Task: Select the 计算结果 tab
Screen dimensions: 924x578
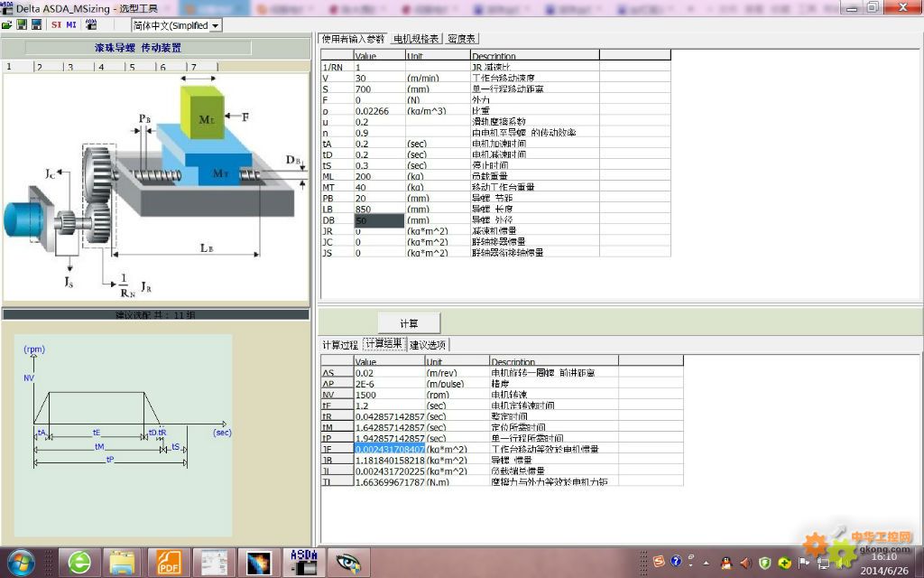Action: coord(383,344)
